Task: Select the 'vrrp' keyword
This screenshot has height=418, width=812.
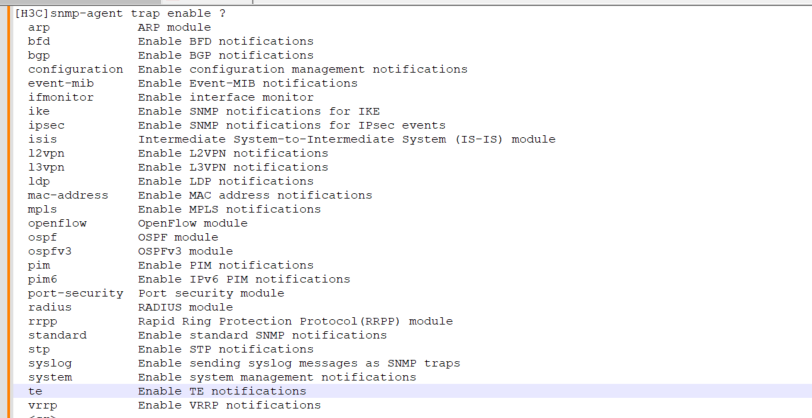Action: (x=42, y=405)
